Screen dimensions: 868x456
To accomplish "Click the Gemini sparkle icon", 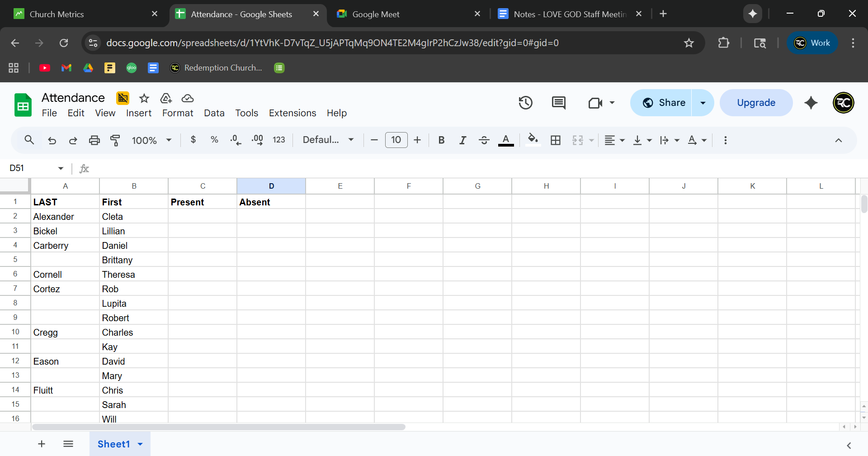I will click(811, 103).
